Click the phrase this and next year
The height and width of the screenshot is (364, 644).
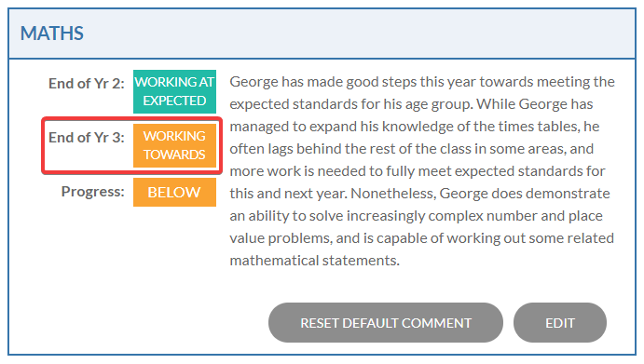point(288,194)
